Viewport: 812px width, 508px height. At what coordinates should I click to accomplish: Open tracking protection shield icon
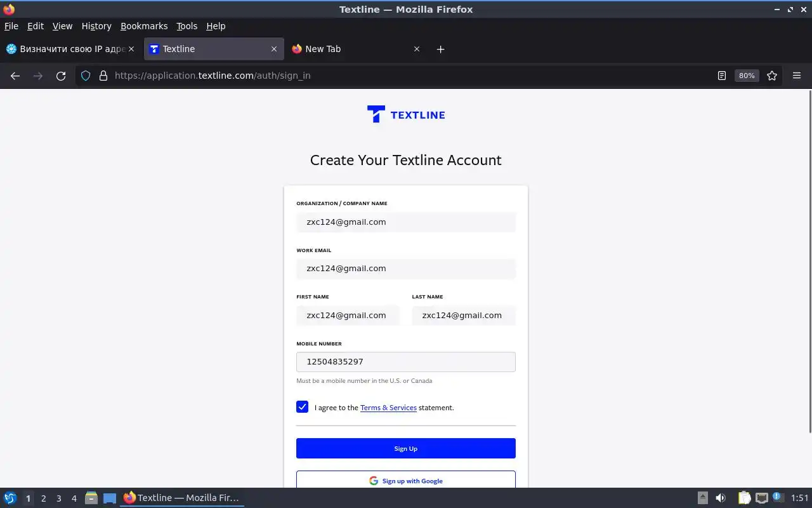click(x=86, y=76)
